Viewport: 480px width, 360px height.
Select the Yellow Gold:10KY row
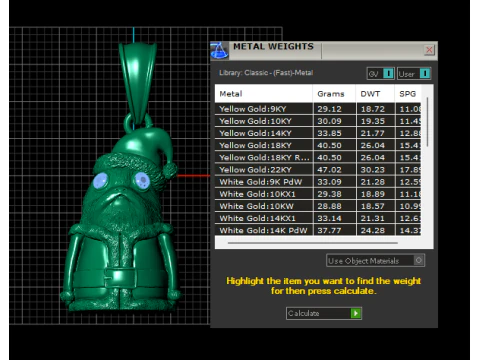318,121
